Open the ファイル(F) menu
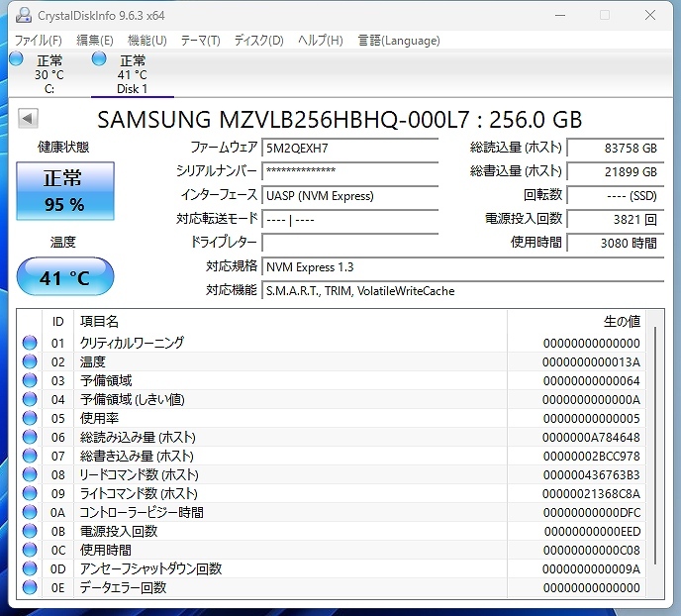 pyautogui.click(x=39, y=41)
